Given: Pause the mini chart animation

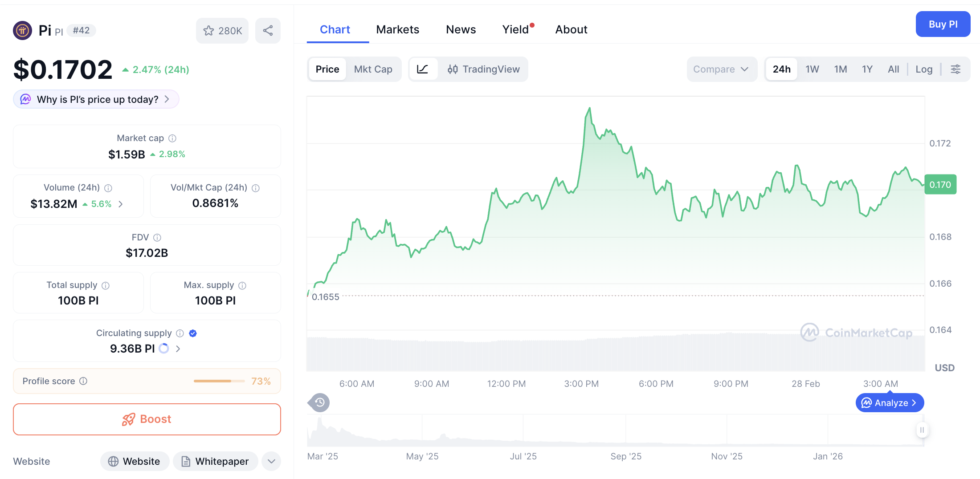Looking at the screenshot, I should [922, 430].
